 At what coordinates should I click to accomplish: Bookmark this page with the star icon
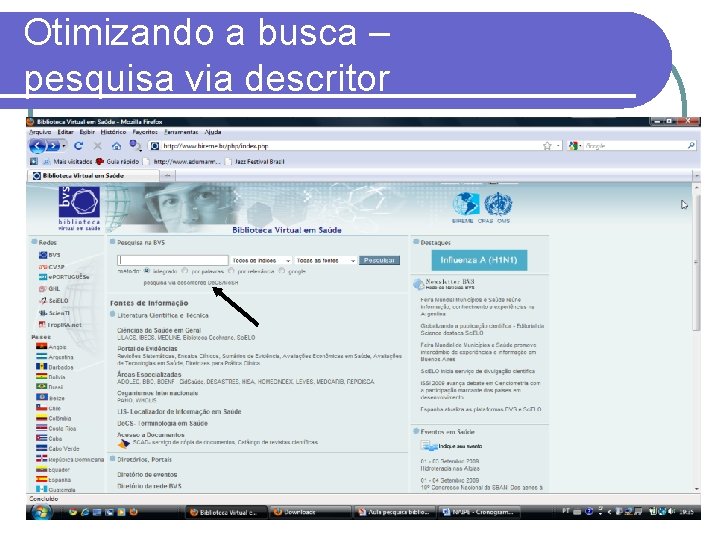pyautogui.click(x=547, y=146)
